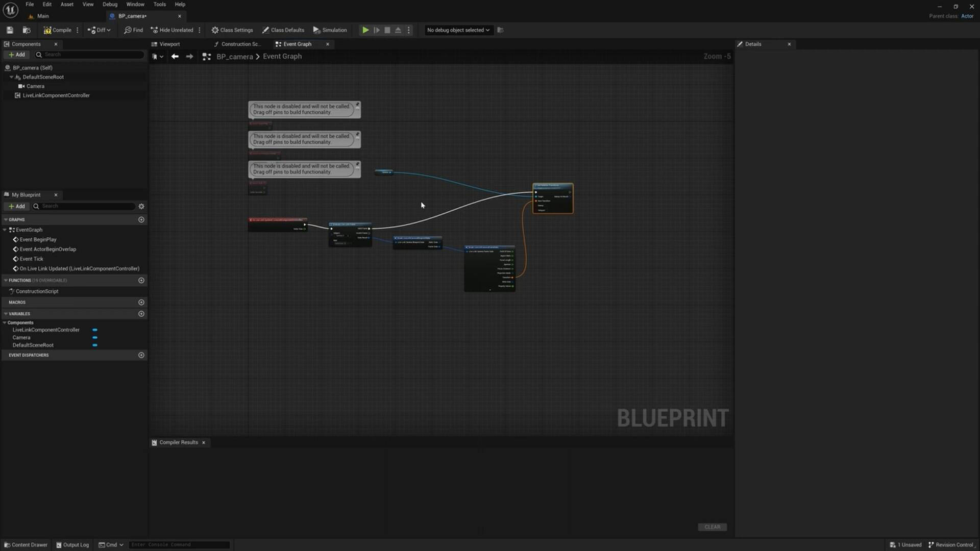
Task: Click the Browse to asset icon
Action: tap(27, 30)
